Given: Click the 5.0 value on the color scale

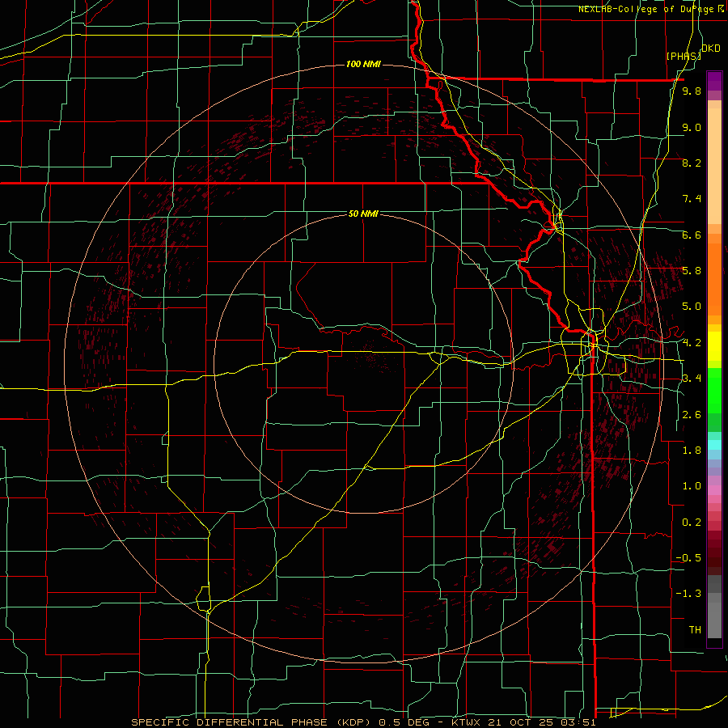Looking at the screenshot, I should [x=692, y=307].
